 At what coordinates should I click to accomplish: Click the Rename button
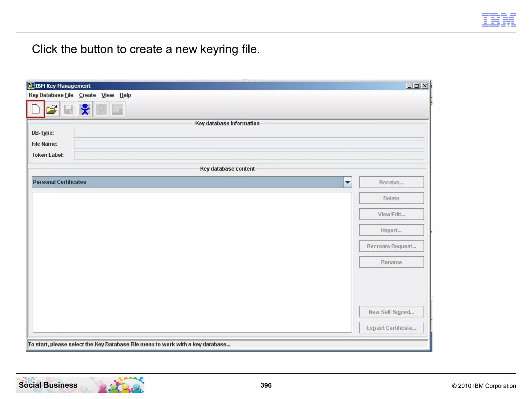pos(391,262)
